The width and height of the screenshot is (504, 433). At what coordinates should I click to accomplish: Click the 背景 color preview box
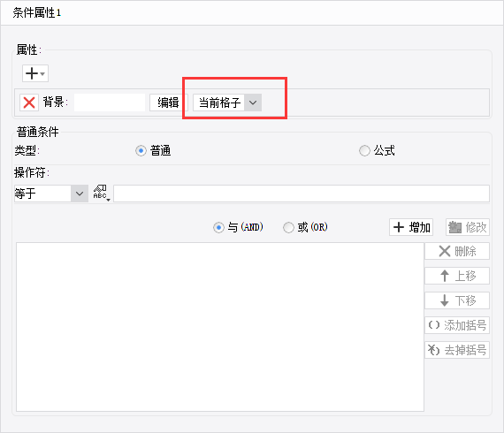[x=110, y=103]
